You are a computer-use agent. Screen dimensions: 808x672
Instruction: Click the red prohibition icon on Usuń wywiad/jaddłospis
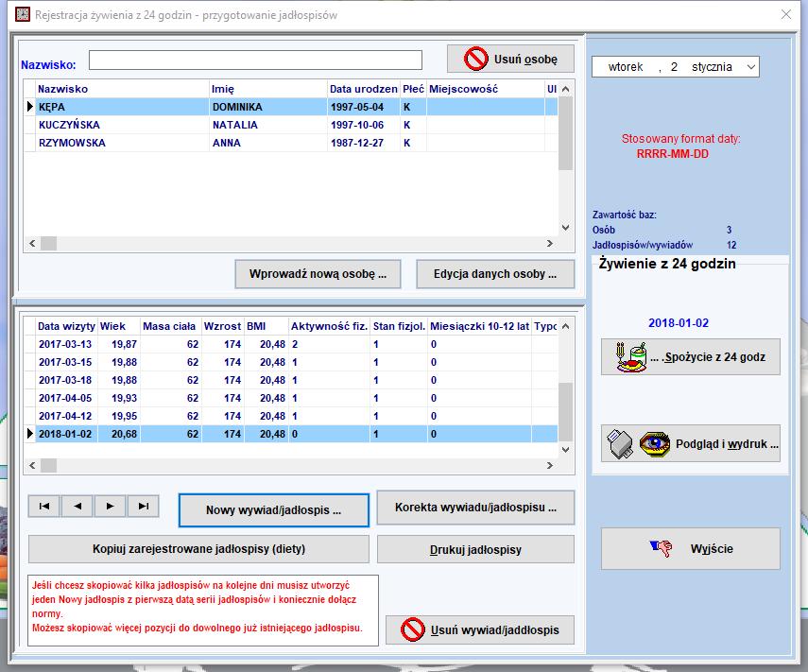[413, 629]
